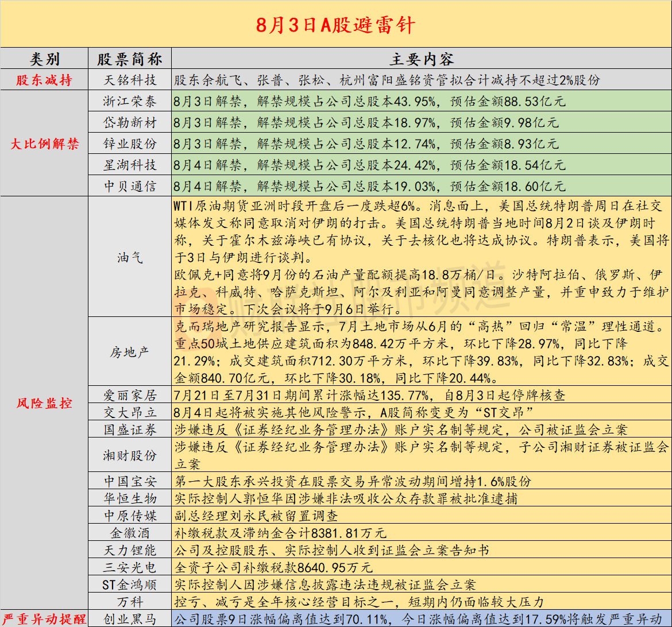Click the '油气' sector cell
Viewport: 672px width, 627px height.
[x=130, y=257]
